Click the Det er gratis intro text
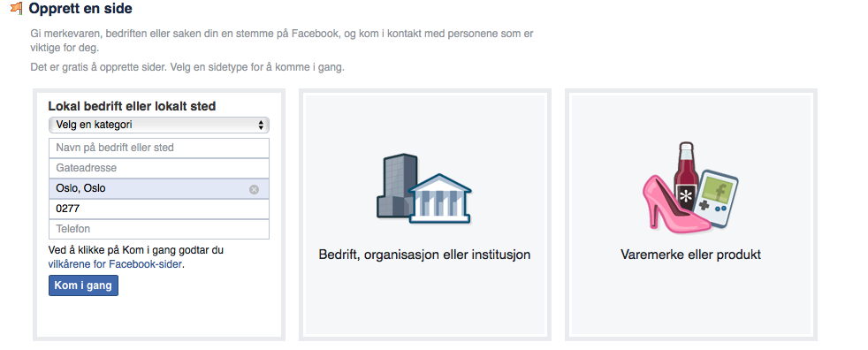Screen dimensions: 868x350 (187, 67)
